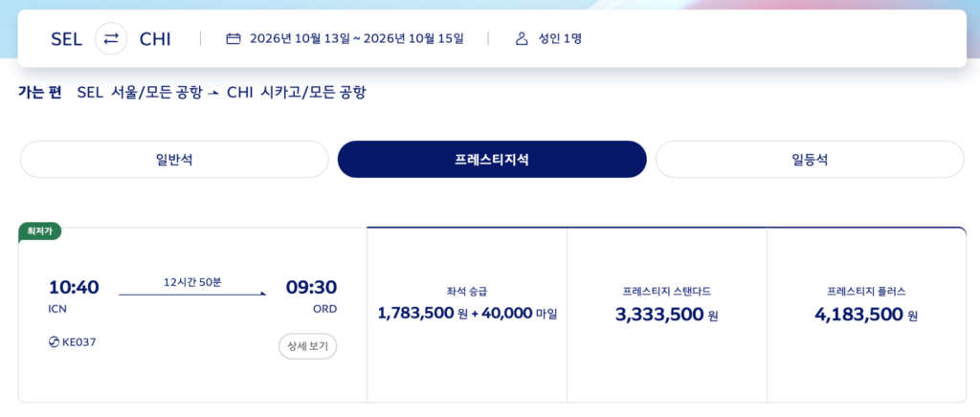Viewport: 980px width, 417px height.
Task: Click the airplane icon between Seoul and Chicago
Action: [x=213, y=93]
